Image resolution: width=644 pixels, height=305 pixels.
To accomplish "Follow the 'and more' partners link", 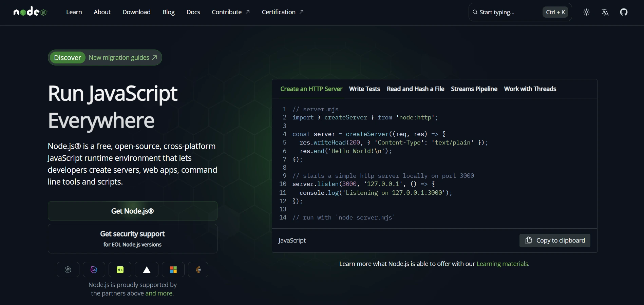I will point(159,293).
